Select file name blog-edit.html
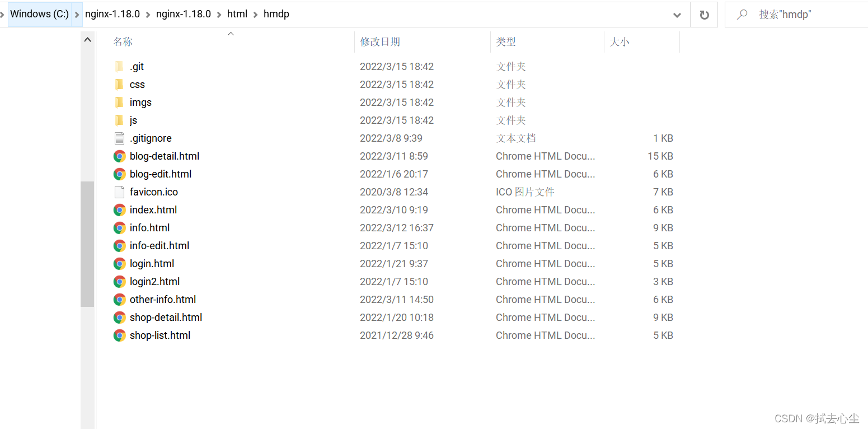868x429 pixels. tap(161, 174)
